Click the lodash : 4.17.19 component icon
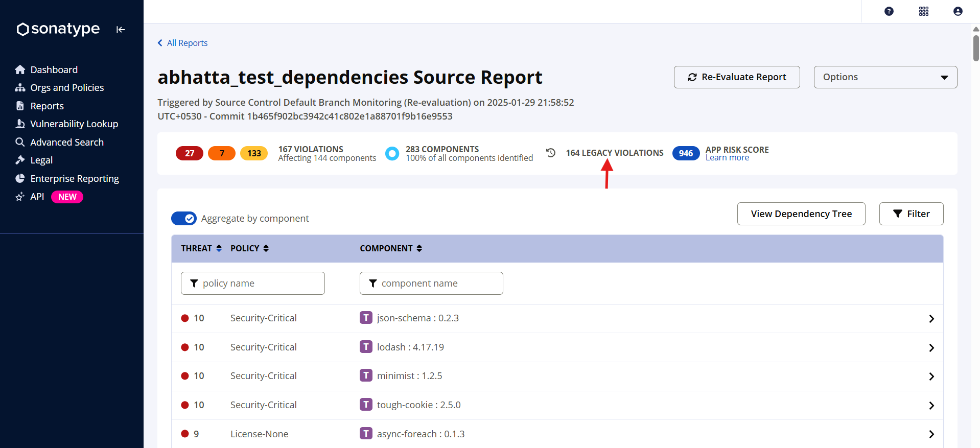The height and width of the screenshot is (448, 980). pos(366,347)
